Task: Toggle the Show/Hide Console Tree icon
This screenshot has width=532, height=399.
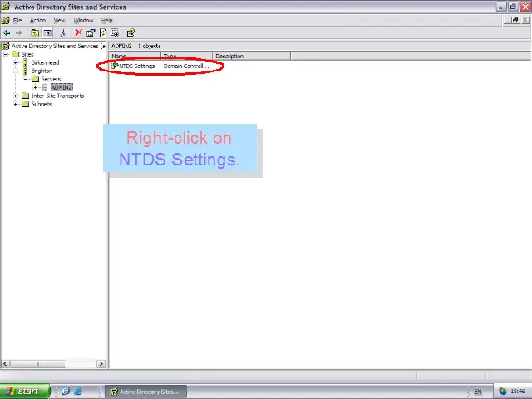Action: coord(47,33)
